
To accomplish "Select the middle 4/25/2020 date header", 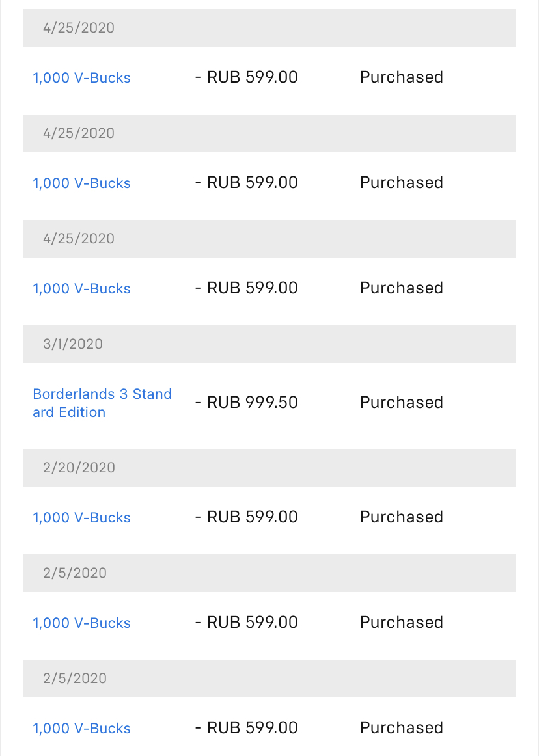I will 269,133.
